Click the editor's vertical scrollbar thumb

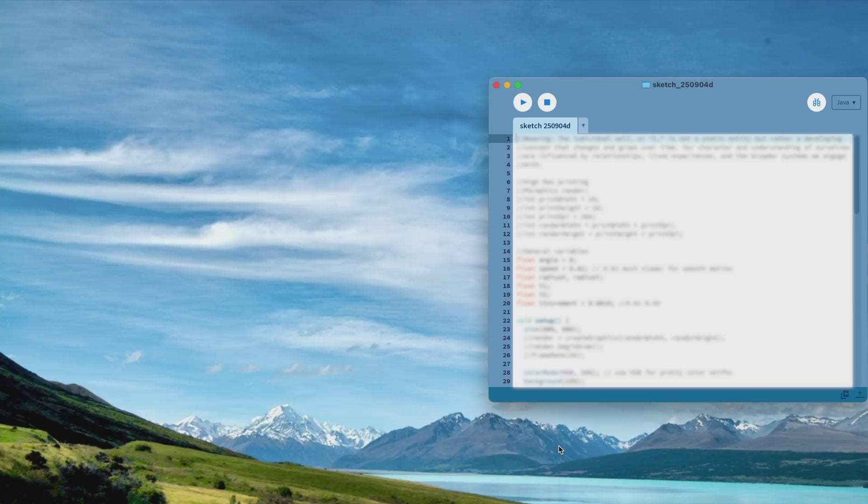856,175
